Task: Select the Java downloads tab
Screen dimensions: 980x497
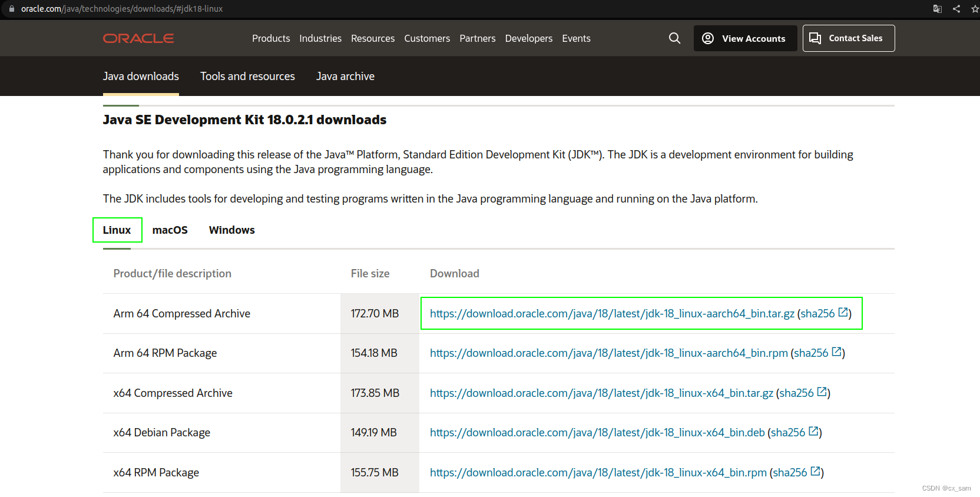Action: click(141, 77)
